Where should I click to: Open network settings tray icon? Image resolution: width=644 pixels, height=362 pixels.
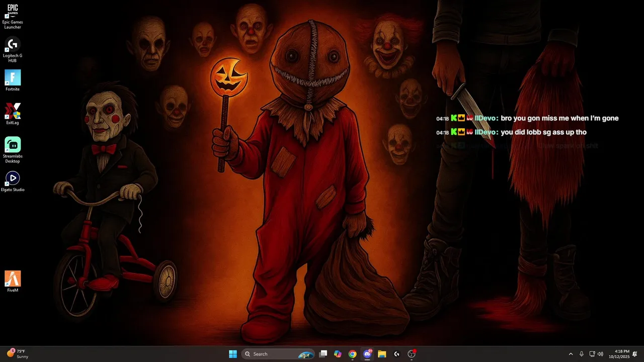[592, 354]
